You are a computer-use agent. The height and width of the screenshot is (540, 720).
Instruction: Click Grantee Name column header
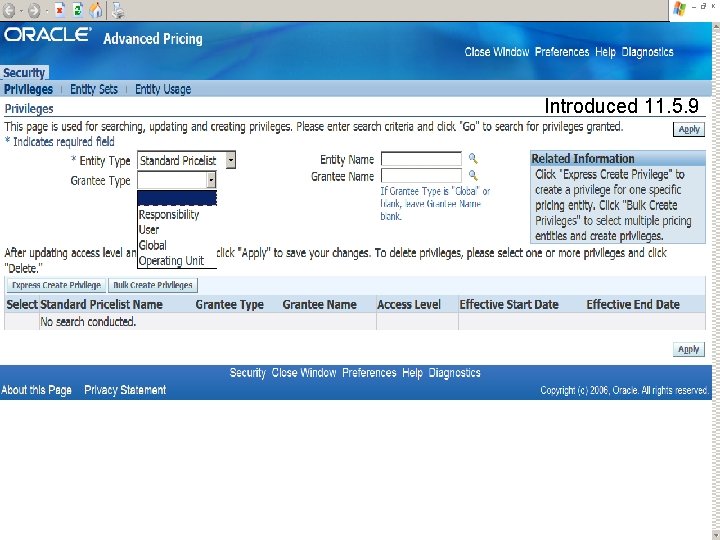pos(320,304)
